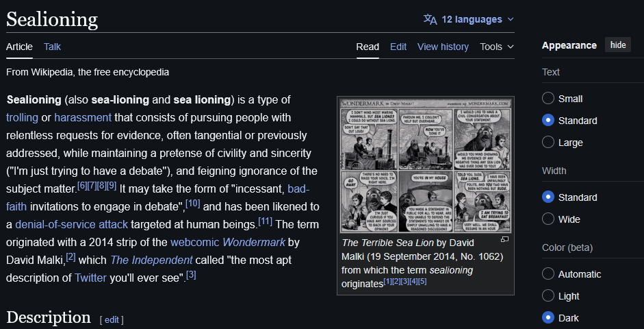This screenshot has height=329, width=644.
Task: Select Small text size
Action: pos(548,99)
